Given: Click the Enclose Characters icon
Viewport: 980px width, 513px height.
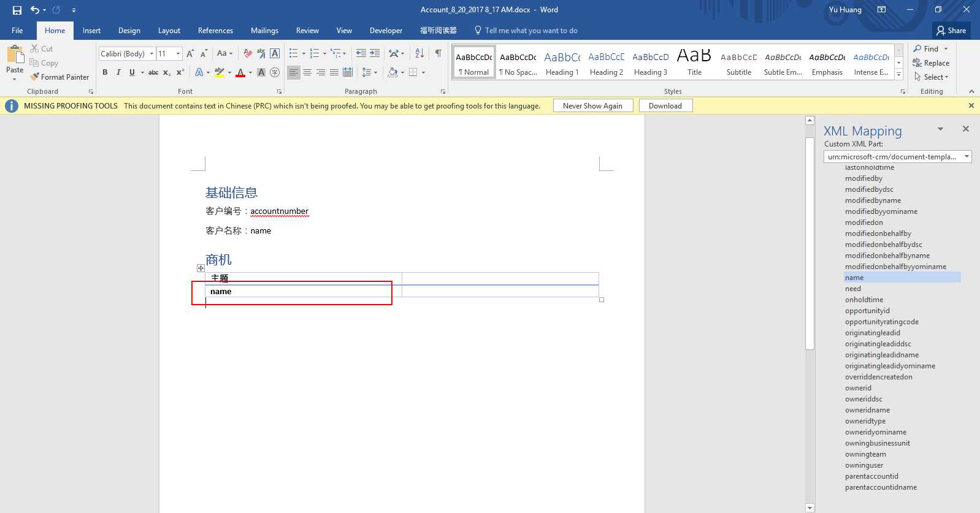Looking at the screenshot, I should [275, 72].
